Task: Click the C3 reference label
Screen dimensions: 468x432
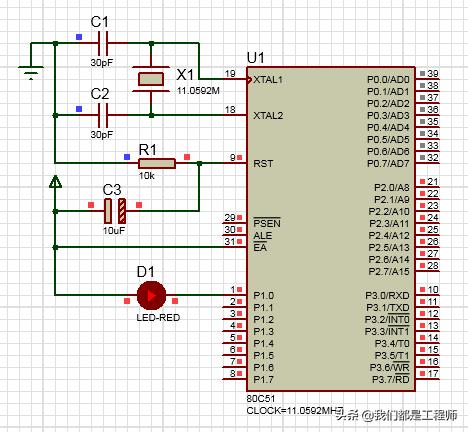Action: (x=112, y=190)
